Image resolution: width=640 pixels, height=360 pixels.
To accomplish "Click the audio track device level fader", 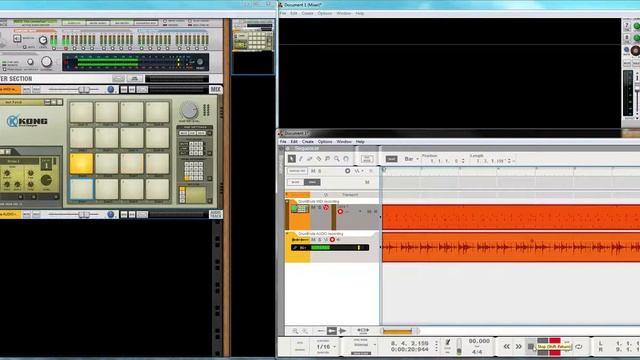I will click(x=84, y=214).
